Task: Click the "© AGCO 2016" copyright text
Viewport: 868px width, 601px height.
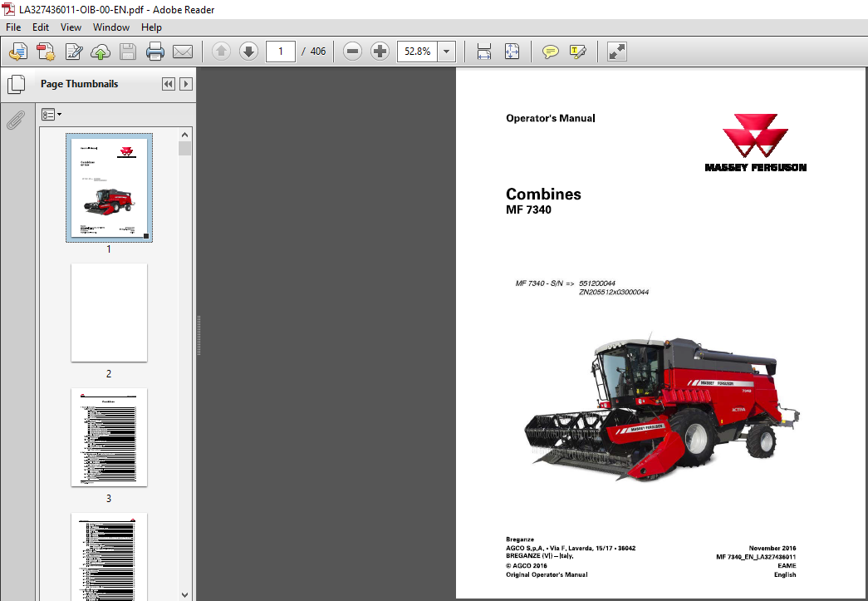Action: coord(527,565)
